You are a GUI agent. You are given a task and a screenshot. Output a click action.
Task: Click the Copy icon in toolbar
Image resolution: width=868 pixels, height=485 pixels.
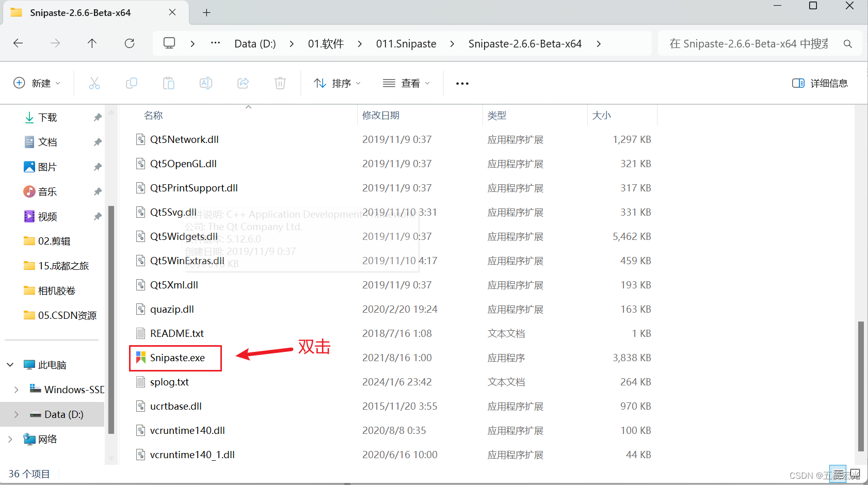point(132,83)
